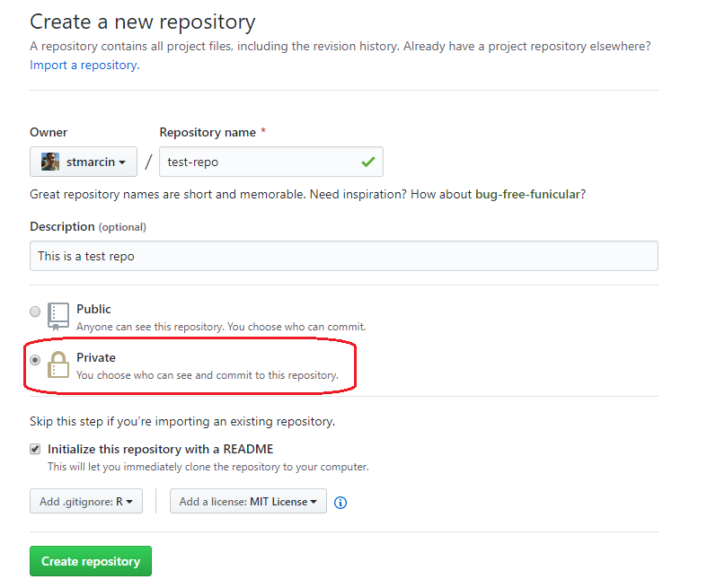This screenshot has height=588, width=725.
Task: Click the Public repository book icon
Action: [58, 317]
